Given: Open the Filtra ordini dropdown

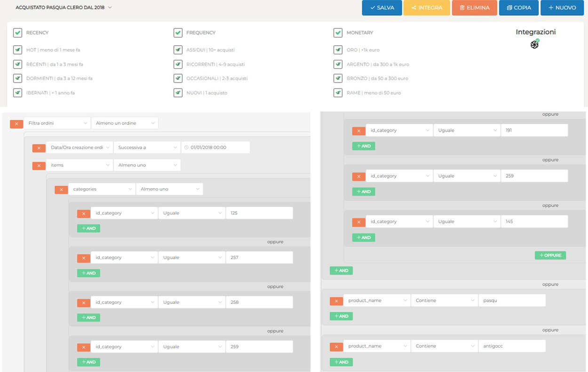Looking at the screenshot, I should click(x=57, y=123).
